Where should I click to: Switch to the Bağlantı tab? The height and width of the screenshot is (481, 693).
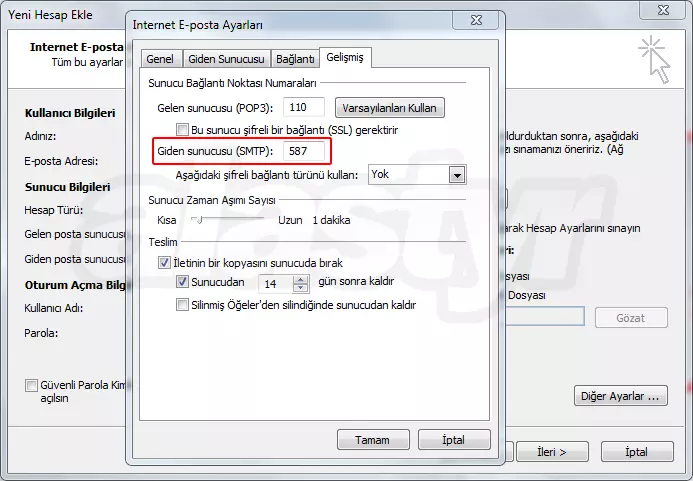(295, 59)
